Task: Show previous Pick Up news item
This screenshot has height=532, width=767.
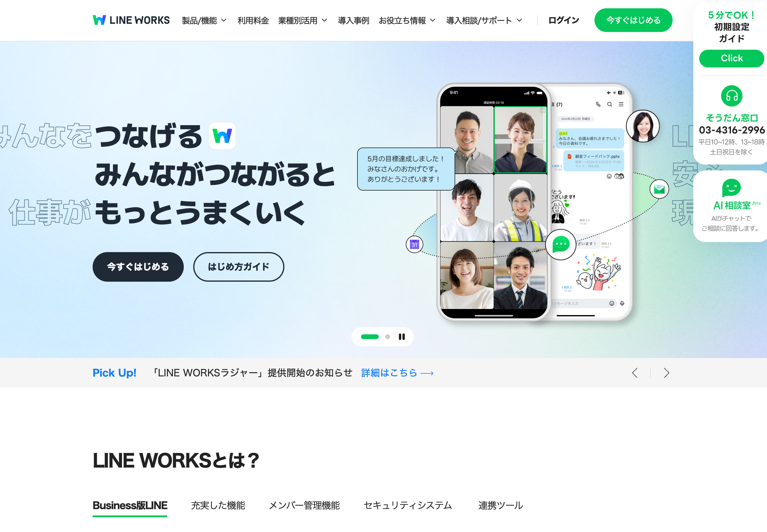Action: coord(635,373)
